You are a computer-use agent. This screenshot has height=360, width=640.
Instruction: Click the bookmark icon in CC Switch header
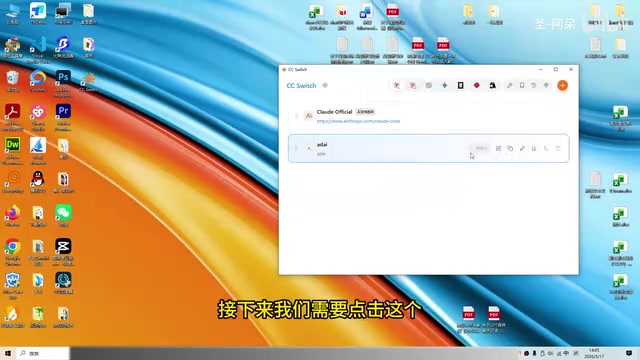pos(522,85)
